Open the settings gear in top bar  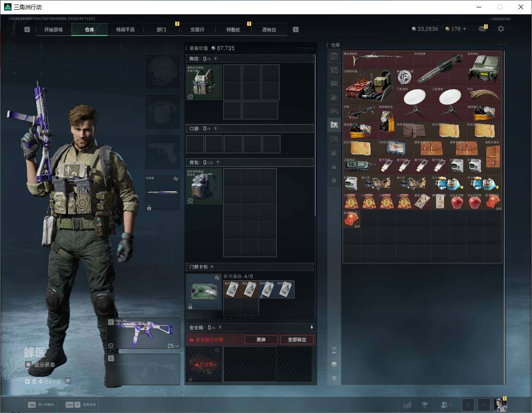(501, 29)
